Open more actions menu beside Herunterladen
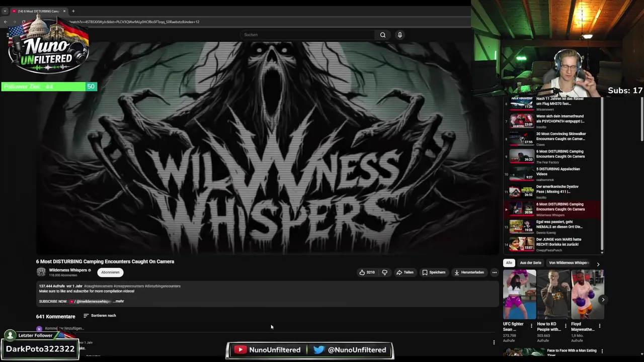The height and width of the screenshot is (362, 644). point(495,273)
